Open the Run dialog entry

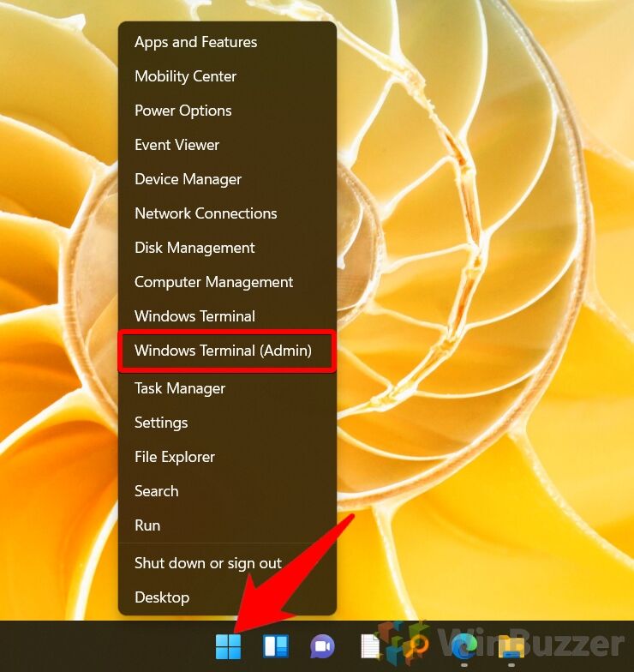(227, 525)
